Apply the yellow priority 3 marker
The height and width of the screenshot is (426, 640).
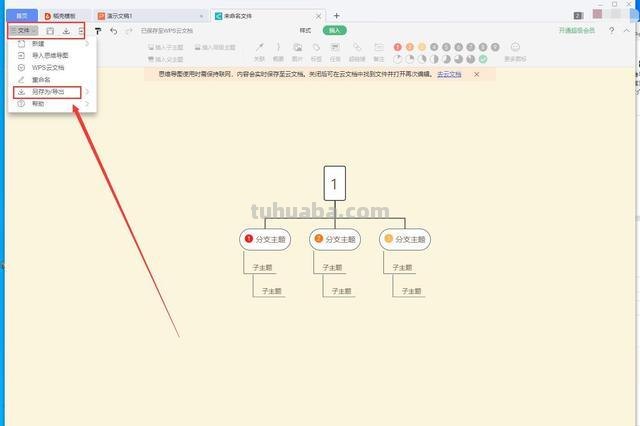pos(422,47)
